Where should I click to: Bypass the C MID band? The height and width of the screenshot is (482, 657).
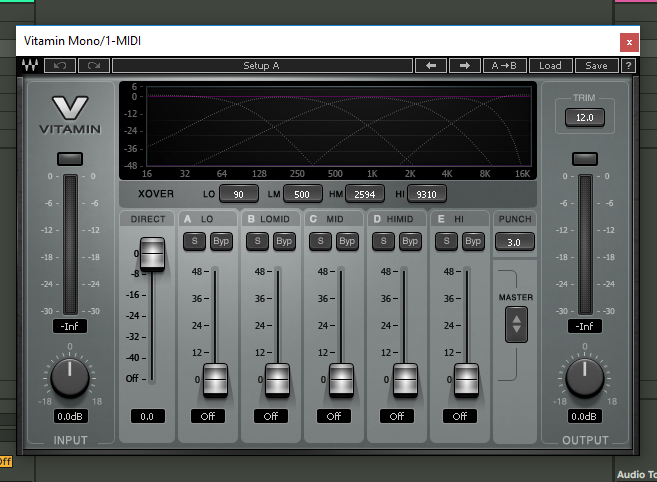347,241
